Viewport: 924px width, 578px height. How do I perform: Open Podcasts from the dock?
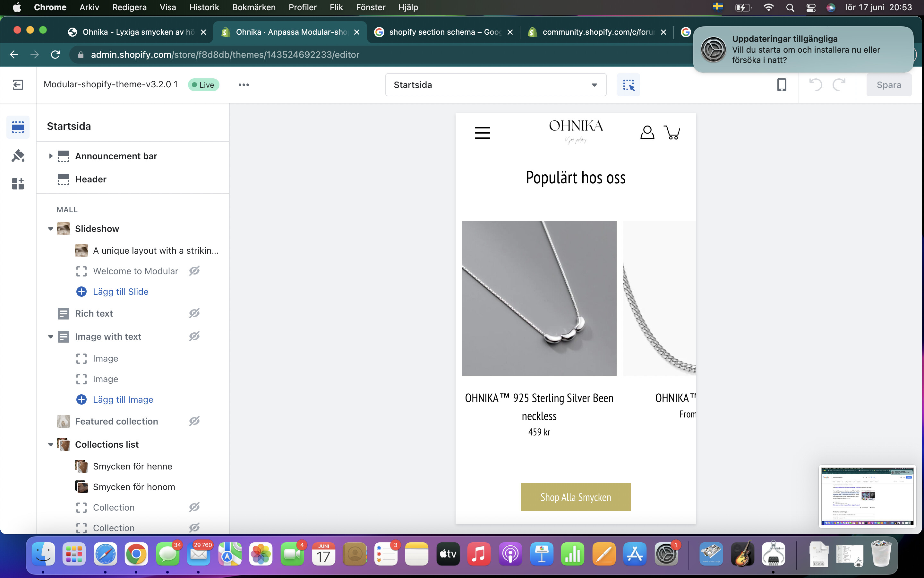tap(510, 554)
